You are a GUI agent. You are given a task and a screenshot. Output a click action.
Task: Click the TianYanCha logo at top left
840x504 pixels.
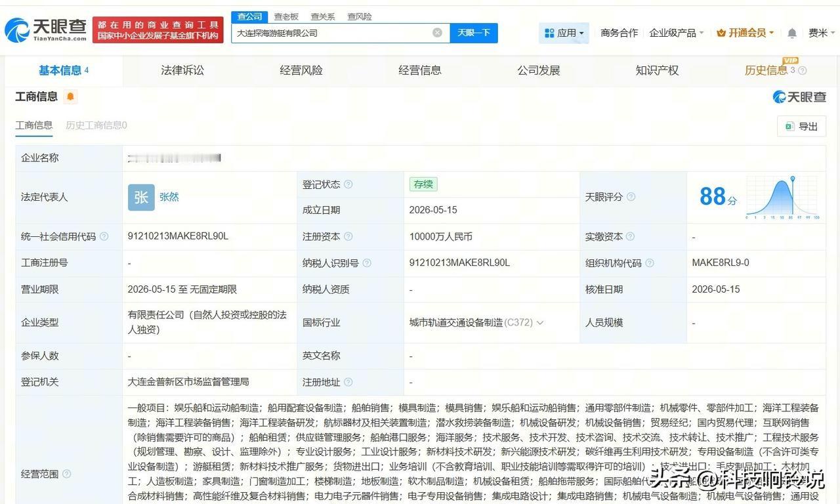46,30
